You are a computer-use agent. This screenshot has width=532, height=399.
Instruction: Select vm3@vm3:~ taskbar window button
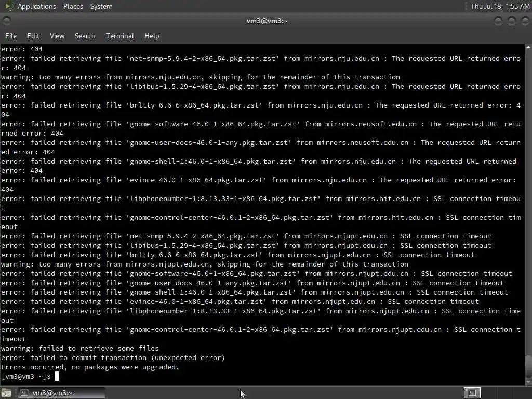pyautogui.click(x=61, y=393)
